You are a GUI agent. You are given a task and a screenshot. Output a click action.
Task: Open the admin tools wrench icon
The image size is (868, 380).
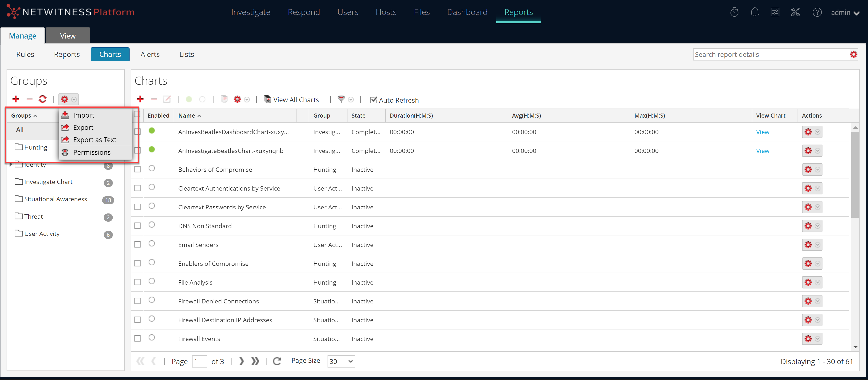pos(795,12)
